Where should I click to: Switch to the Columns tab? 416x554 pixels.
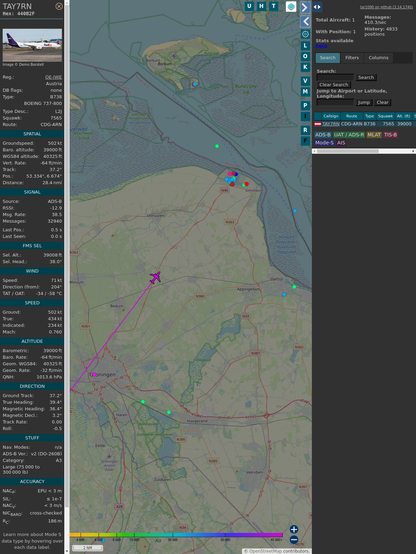pos(378,58)
